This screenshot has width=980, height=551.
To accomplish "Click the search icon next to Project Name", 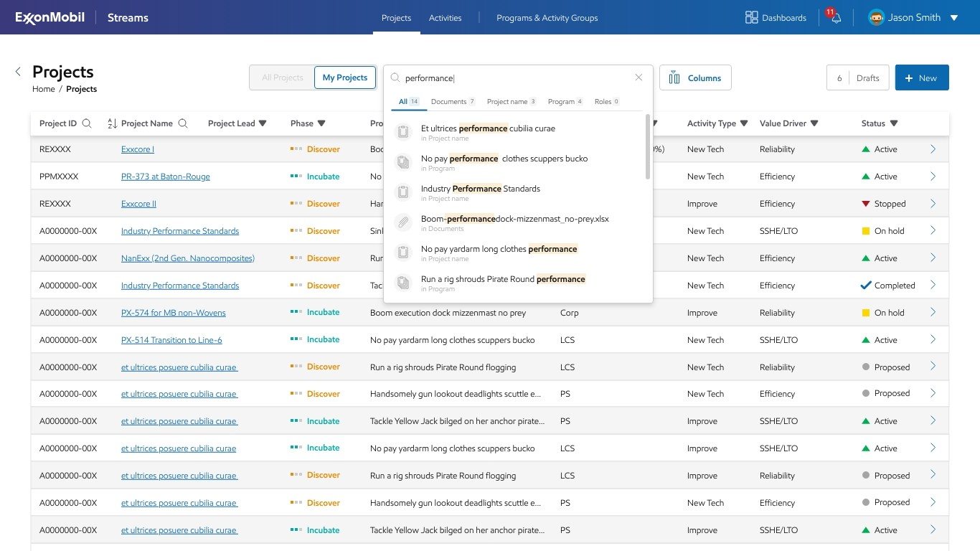I will point(183,123).
